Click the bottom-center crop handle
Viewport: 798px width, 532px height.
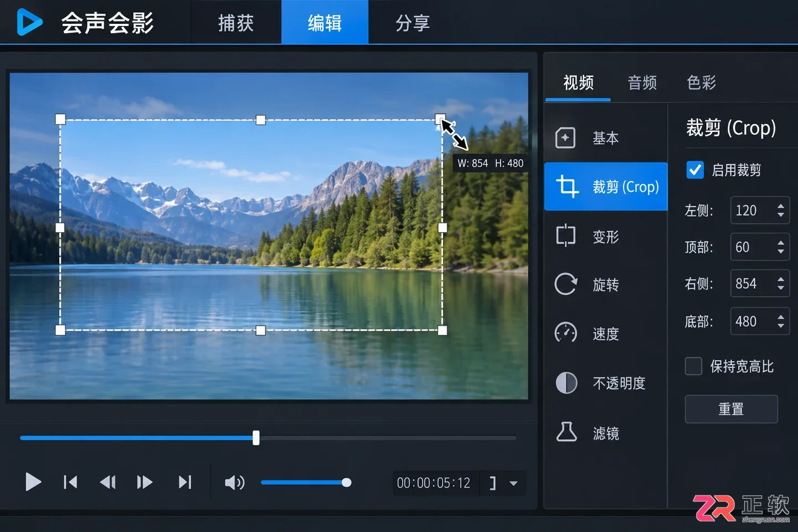[x=260, y=330]
